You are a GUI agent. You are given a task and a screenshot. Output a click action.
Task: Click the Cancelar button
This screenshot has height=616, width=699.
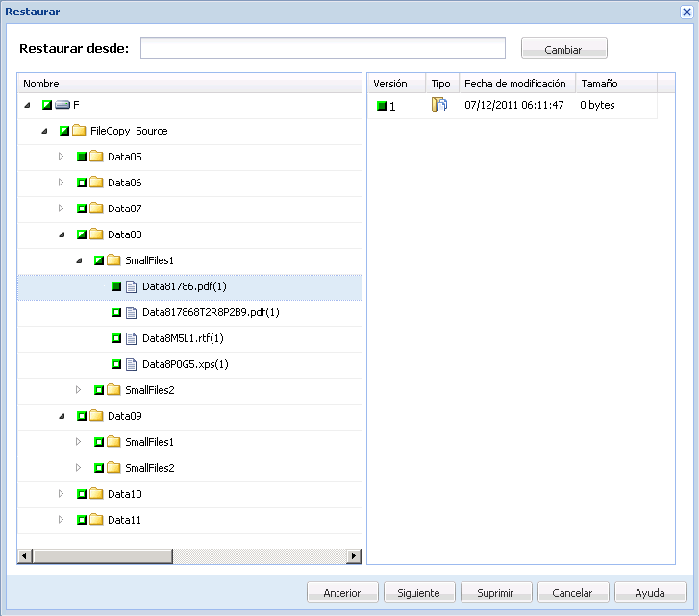tap(573, 592)
